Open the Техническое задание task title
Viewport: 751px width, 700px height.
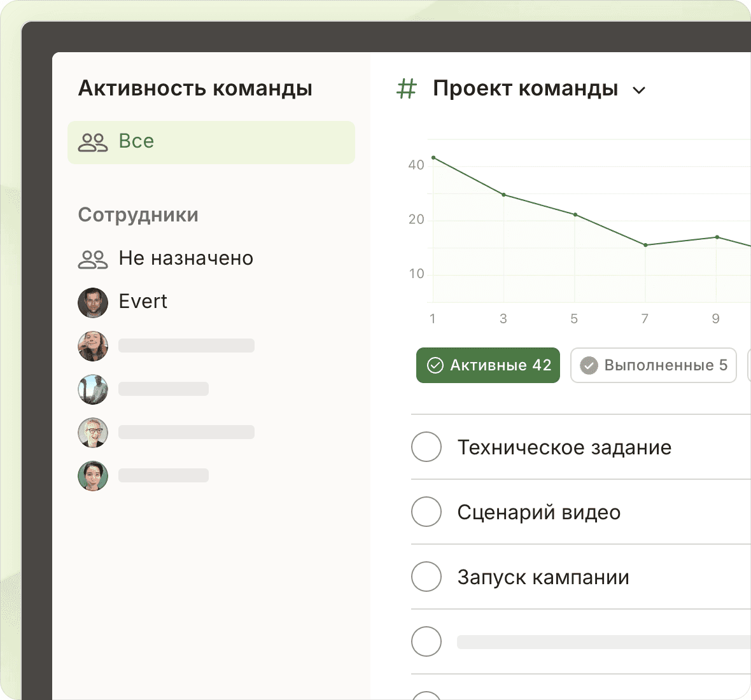pyautogui.click(x=564, y=447)
